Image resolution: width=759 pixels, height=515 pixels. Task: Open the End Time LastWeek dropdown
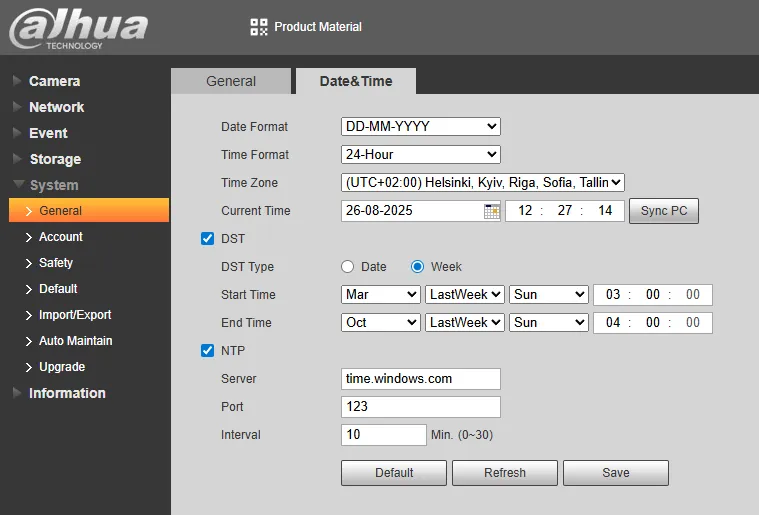(x=465, y=322)
